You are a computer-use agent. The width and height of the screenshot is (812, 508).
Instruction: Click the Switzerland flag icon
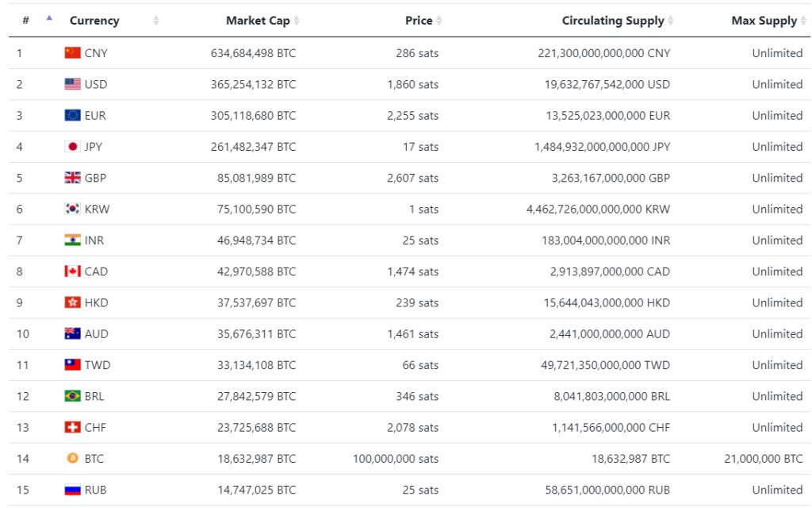(72, 428)
